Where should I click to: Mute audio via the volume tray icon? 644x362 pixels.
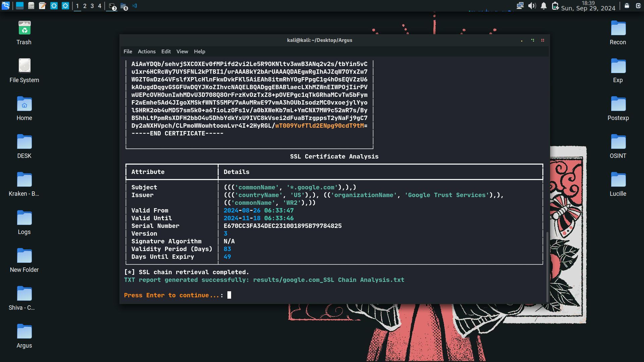tap(532, 6)
